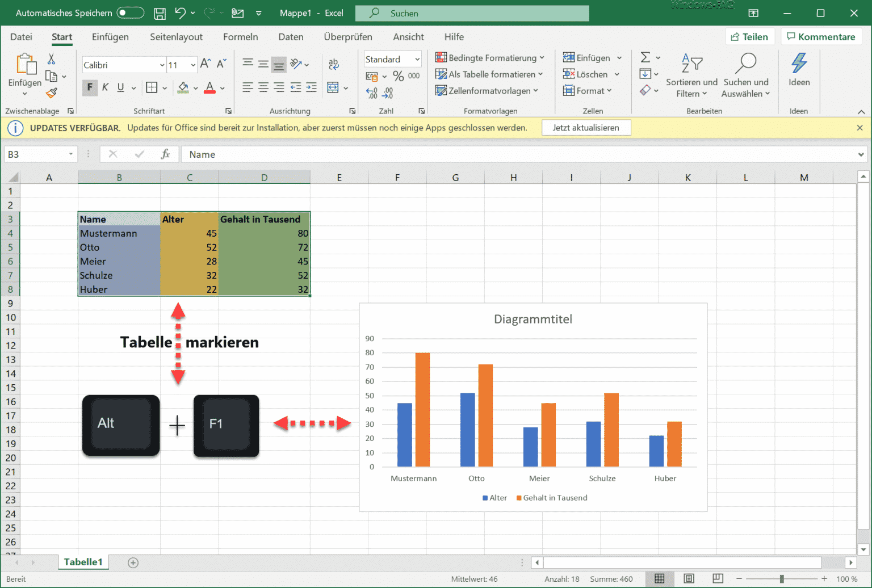872x588 pixels.
Task: Switch to Page Break Preview icon
Action: pos(718,578)
